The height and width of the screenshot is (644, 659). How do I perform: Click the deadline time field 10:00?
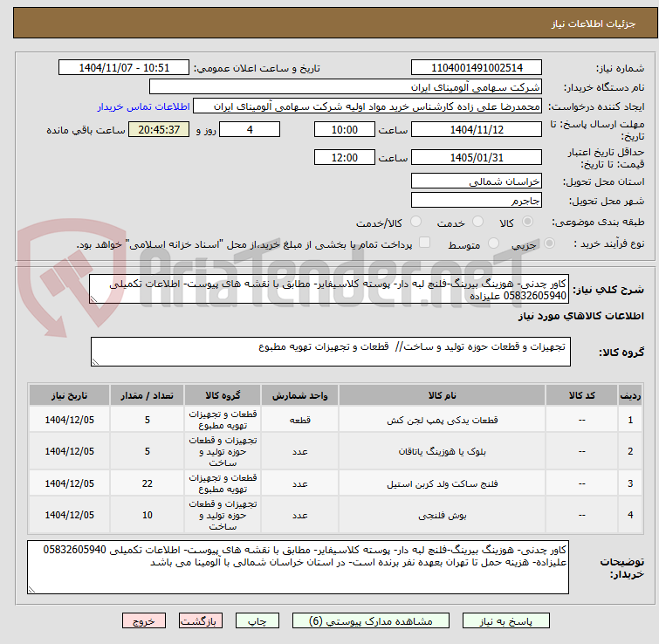pos(344,129)
